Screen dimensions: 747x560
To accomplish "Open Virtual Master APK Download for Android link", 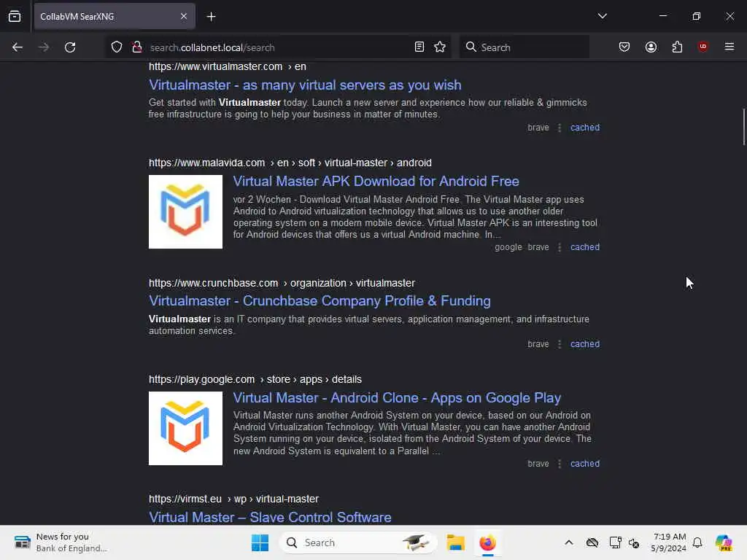I will point(376,182).
